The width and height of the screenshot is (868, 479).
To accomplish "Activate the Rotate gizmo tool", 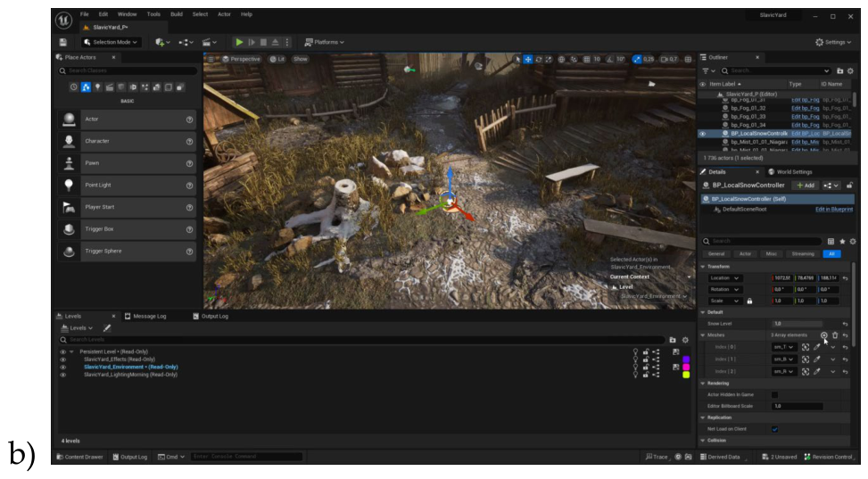I will (x=539, y=59).
